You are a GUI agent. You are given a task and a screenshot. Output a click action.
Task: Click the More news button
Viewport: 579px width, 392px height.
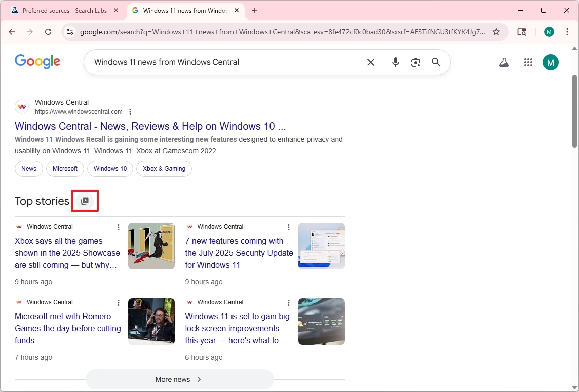point(179,379)
